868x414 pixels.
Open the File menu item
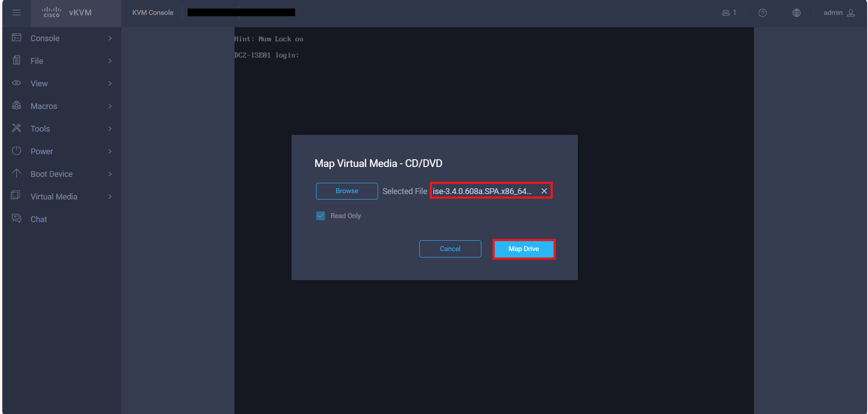pyautogui.click(x=37, y=61)
